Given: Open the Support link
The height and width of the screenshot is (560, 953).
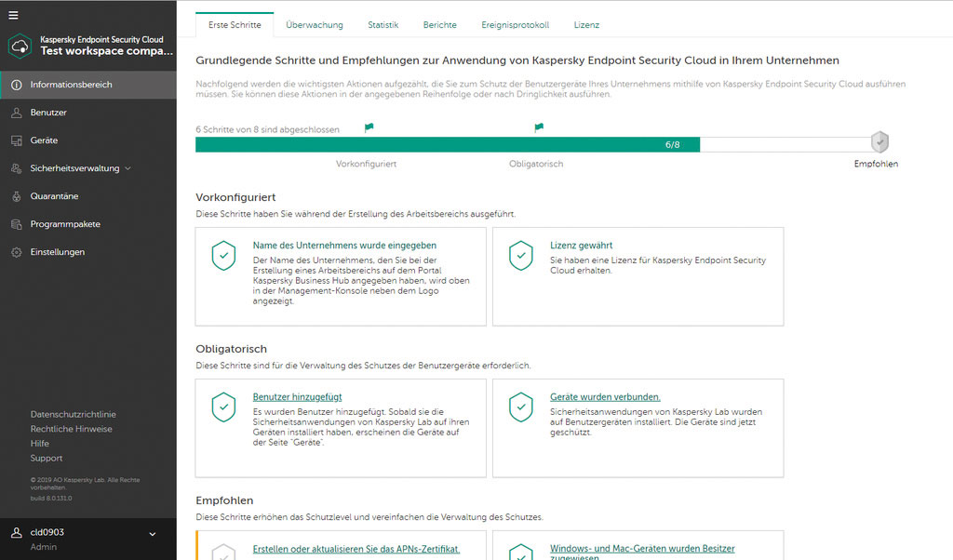Looking at the screenshot, I should point(47,458).
